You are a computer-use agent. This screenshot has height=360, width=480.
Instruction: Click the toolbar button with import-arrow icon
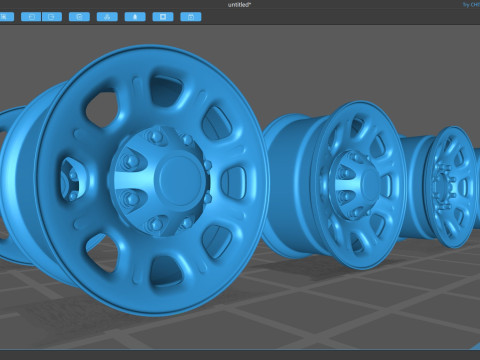(31, 17)
